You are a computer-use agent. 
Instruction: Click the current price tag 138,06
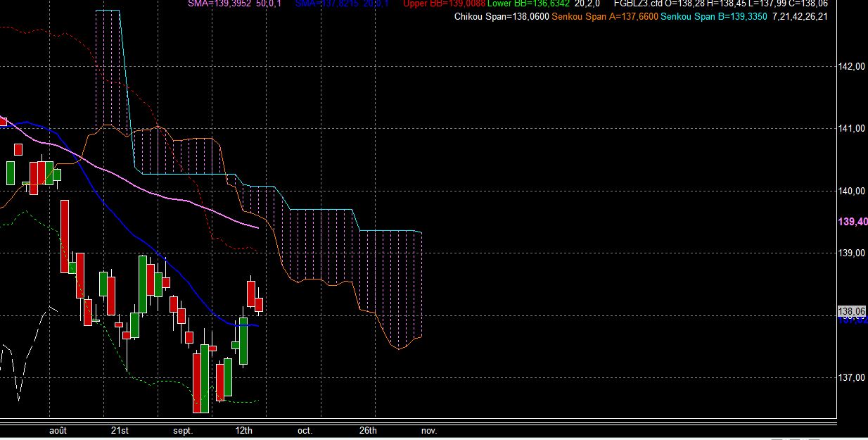coord(852,311)
